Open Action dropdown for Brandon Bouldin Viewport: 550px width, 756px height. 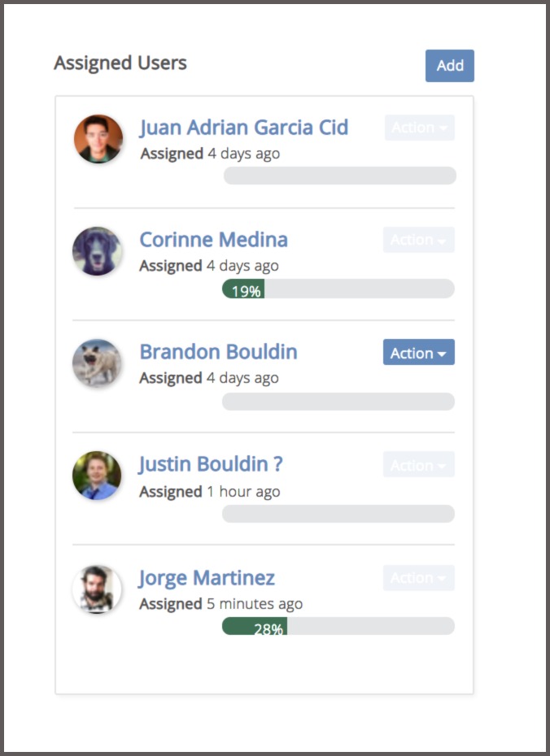pos(419,353)
